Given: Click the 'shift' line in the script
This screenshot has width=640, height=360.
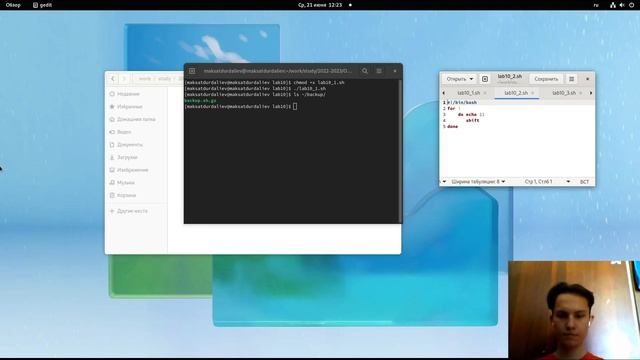Looking at the screenshot, I should point(472,120).
